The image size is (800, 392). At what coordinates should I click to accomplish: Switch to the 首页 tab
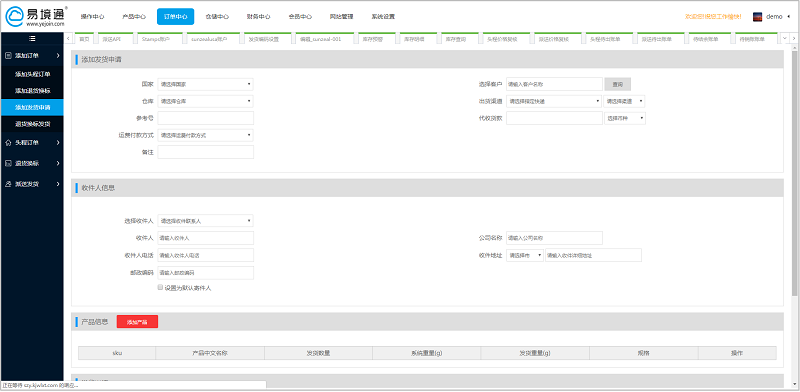[84, 39]
